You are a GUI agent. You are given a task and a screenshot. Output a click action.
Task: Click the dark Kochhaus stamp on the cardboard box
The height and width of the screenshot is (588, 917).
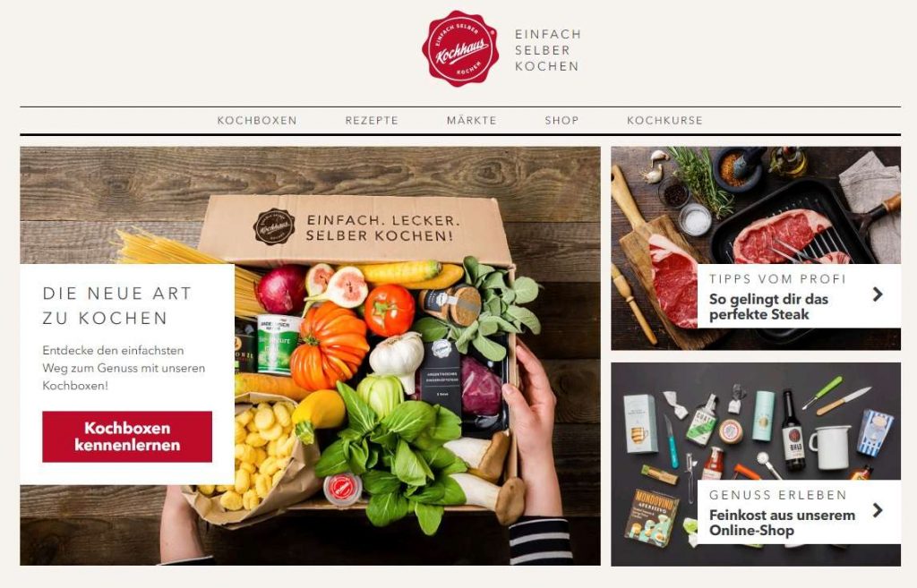tap(274, 226)
